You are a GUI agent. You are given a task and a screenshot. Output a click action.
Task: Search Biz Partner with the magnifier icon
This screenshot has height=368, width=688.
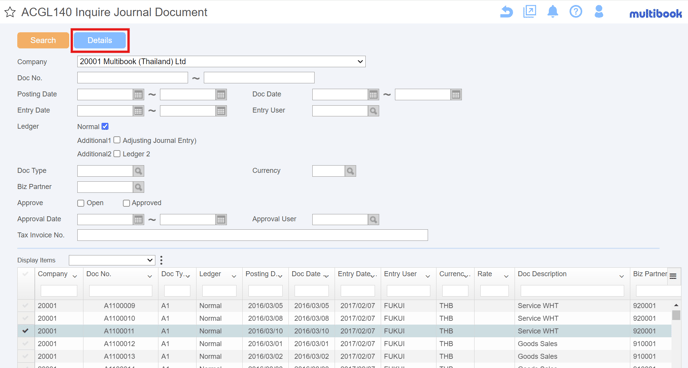tap(138, 187)
